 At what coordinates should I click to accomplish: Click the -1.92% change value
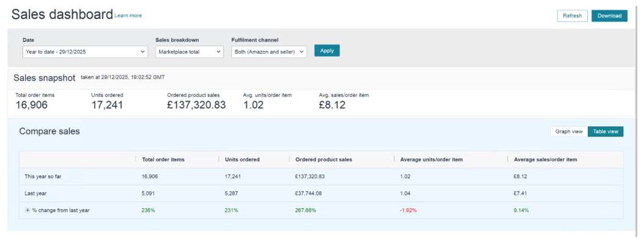pyautogui.click(x=408, y=210)
